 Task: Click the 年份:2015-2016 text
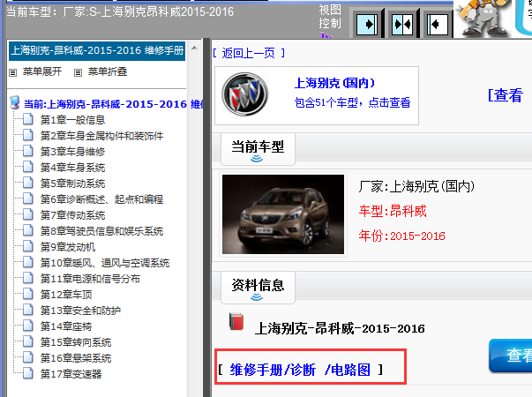(x=401, y=236)
